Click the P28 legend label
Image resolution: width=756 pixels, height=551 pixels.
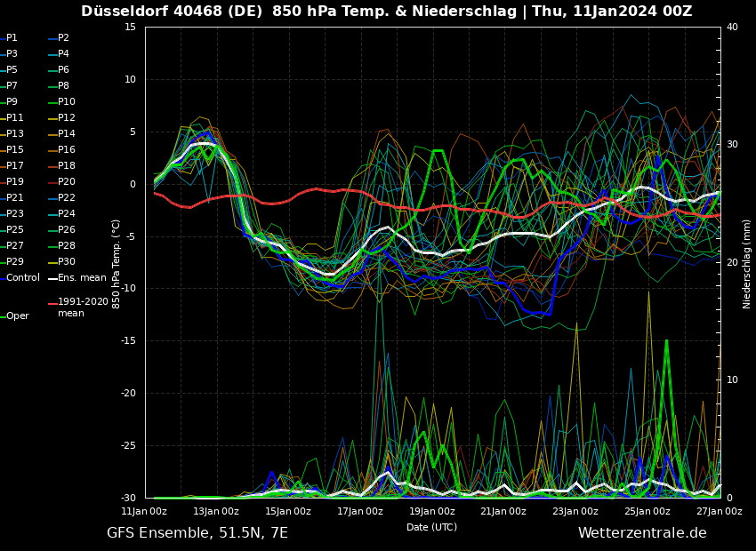[x=66, y=246]
